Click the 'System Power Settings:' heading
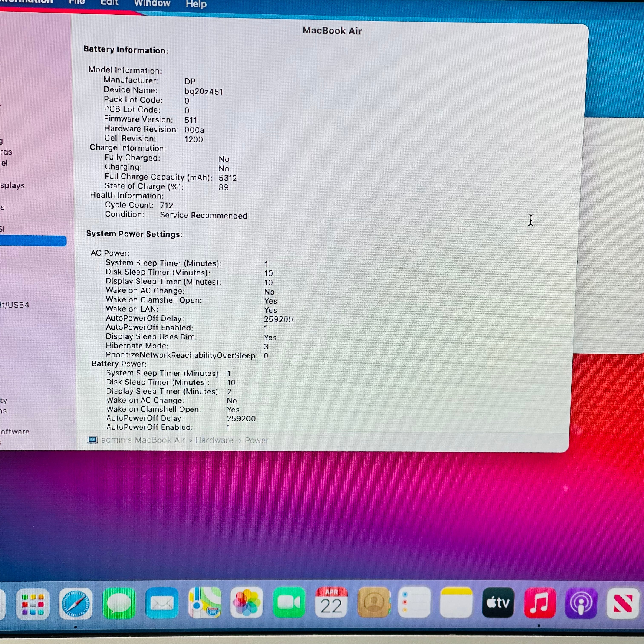644x644 pixels. 134,234
